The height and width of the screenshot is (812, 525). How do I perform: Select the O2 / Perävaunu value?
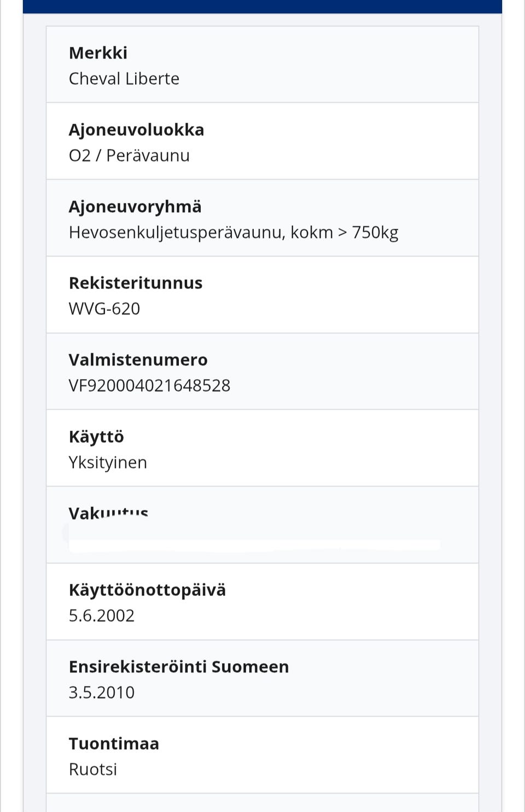point(129,155)
